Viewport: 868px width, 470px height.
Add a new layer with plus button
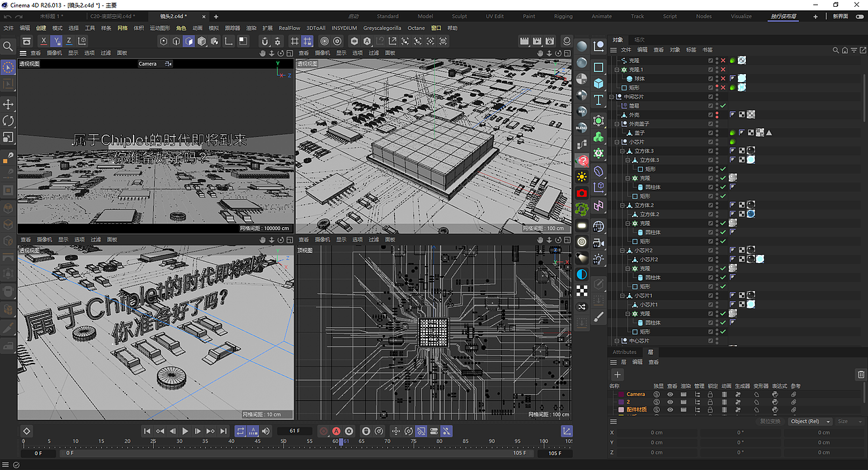(617, 374)
